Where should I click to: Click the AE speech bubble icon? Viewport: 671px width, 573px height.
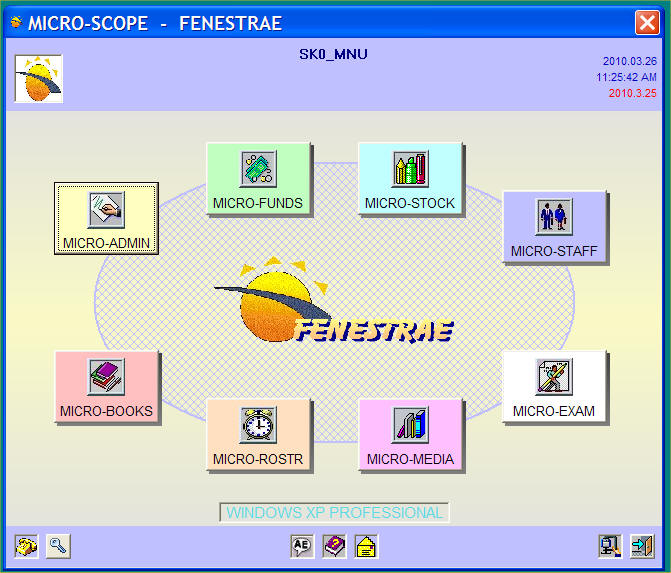coord(302,546)
